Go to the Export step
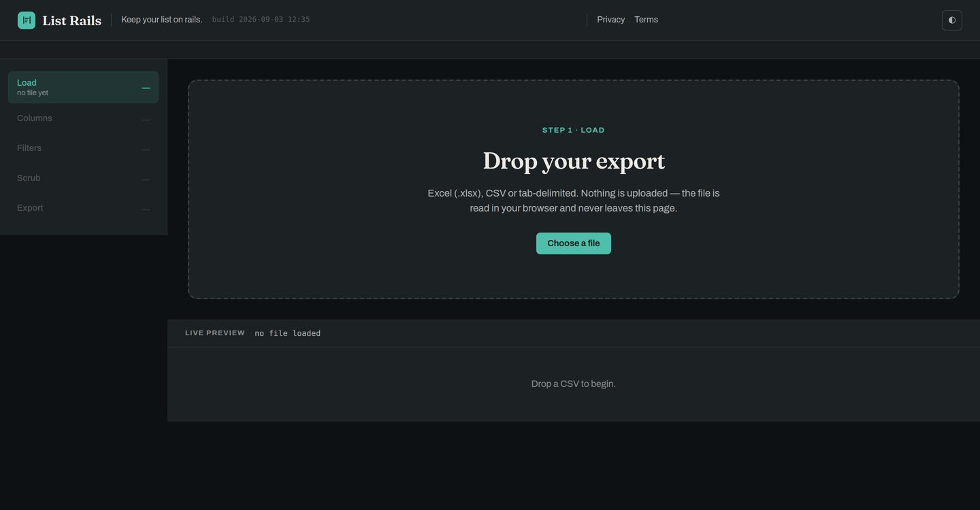 83,208
